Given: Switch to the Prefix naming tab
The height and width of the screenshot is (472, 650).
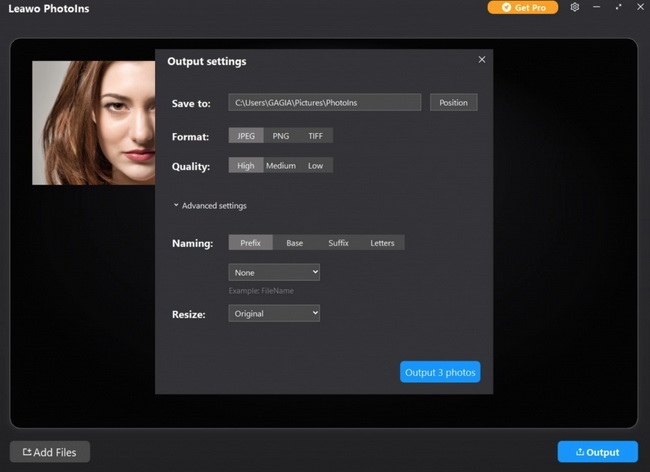Looking at the screenshot, I should pos(250,243).
